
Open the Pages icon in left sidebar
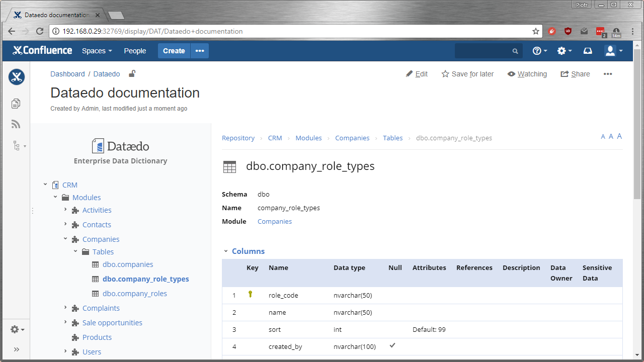tap(16, 104)
